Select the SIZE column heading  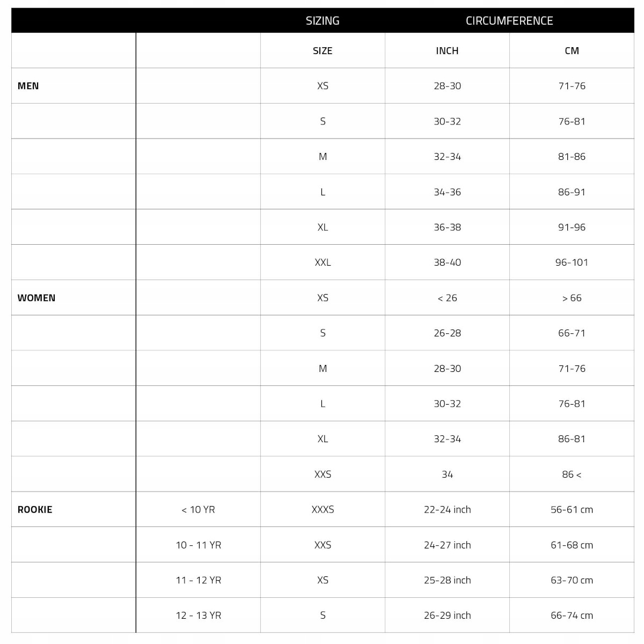pos(323,51)
